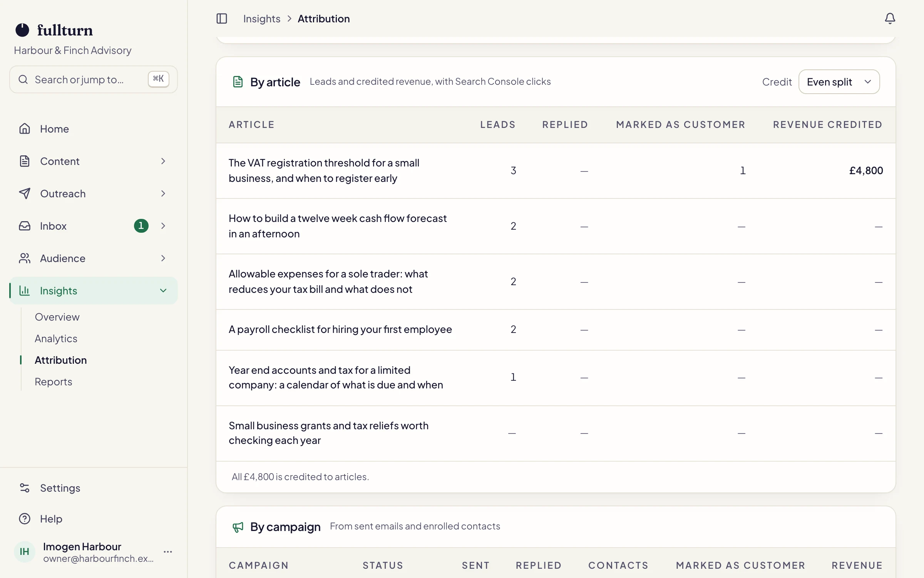Click the fullturn logo icon

point(22,30)
